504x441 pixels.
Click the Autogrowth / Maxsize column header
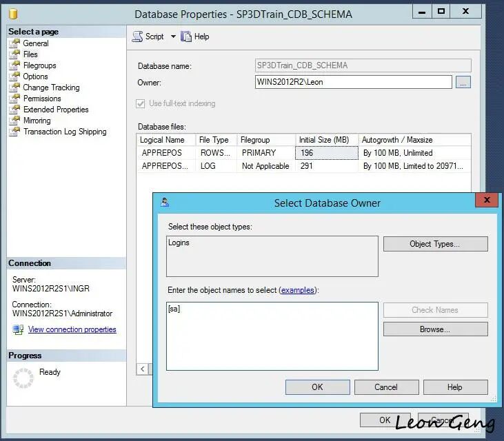point(414,140)
